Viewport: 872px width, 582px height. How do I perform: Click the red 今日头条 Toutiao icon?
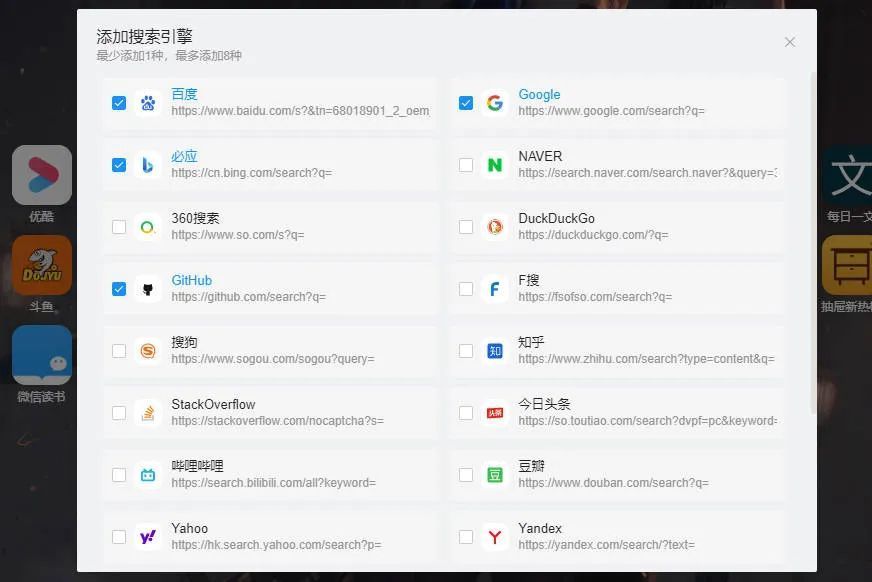494,413
